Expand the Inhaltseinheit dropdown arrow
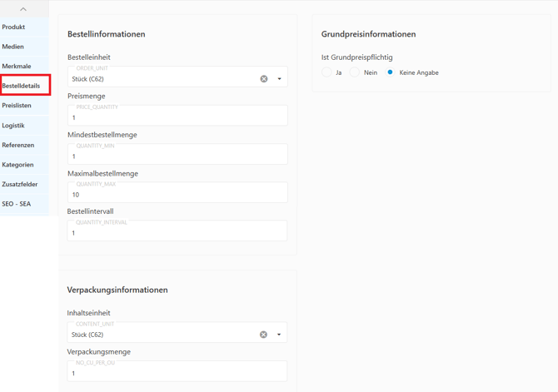The image size is (558, 392). pos(279,335)
